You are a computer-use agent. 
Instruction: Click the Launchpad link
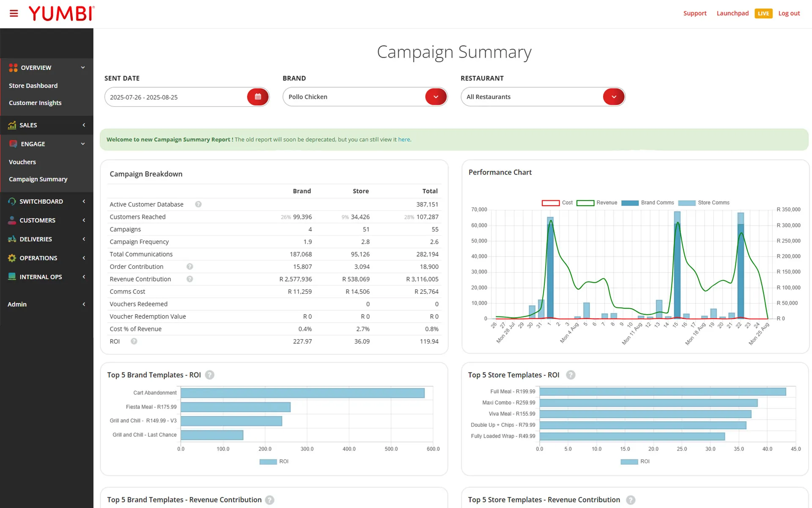pos(732,13)
